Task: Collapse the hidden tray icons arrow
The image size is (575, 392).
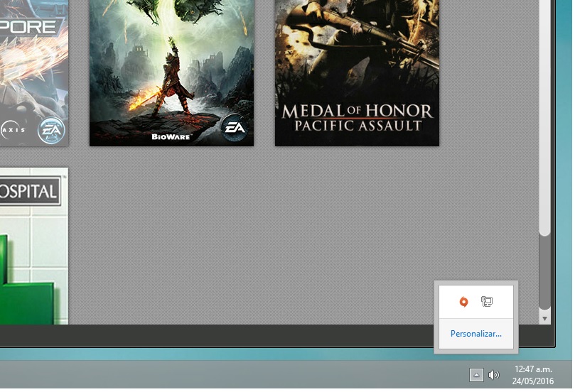Action: click(476, 375)
